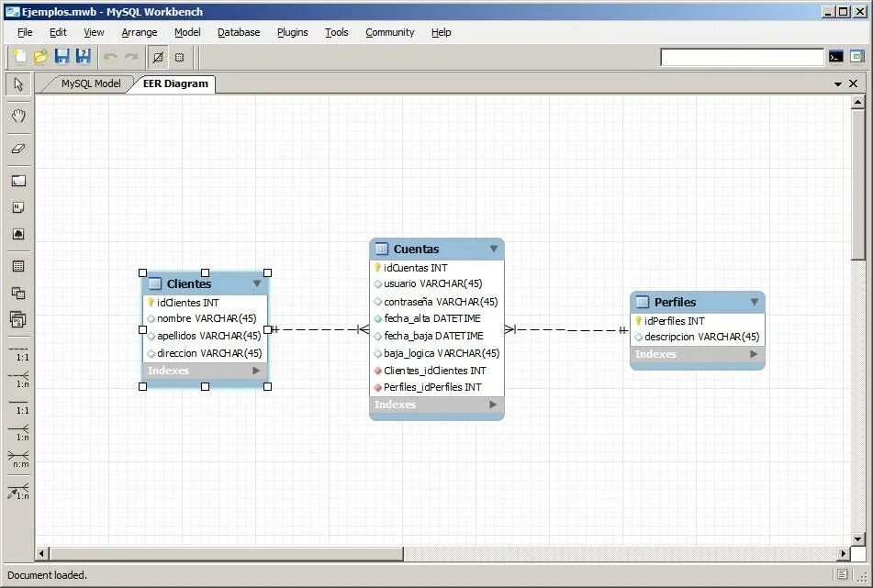Toggle the grid visibility toolbar icon
Image resolution: width=873 pixels, height=588 pixels.
click(x=158, y=57)
